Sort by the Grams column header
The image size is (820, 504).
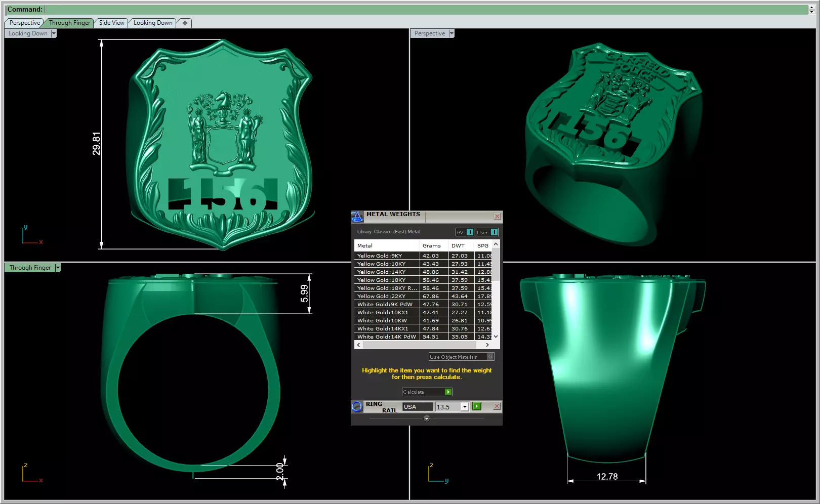click(434, 245)
